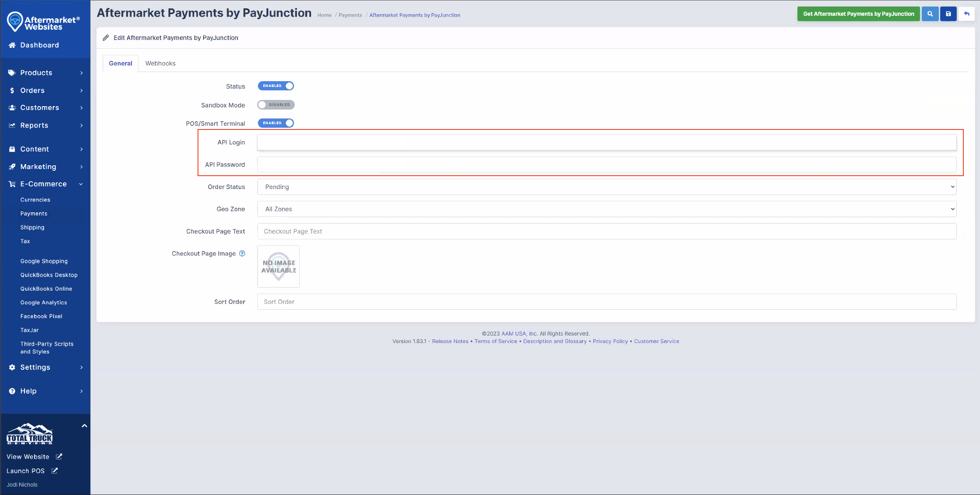The image size is (980, 495).
Task: Click the blue search icon button
Action: [930, 14]
